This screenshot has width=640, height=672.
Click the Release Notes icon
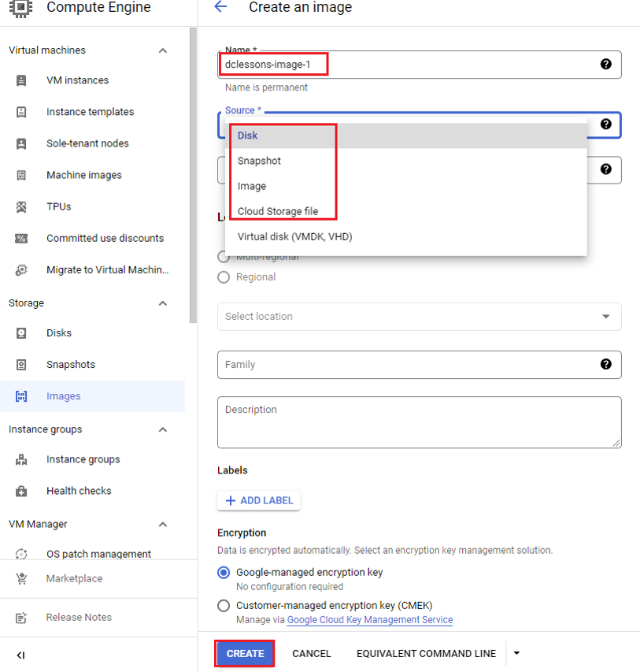pyautogui.click(x=21, y=618)
